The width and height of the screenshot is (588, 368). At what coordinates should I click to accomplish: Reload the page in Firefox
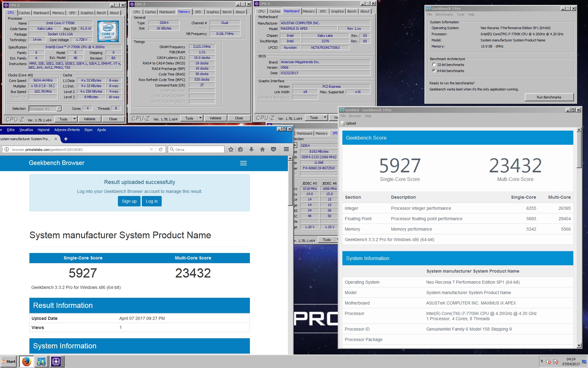click(161, 149)
